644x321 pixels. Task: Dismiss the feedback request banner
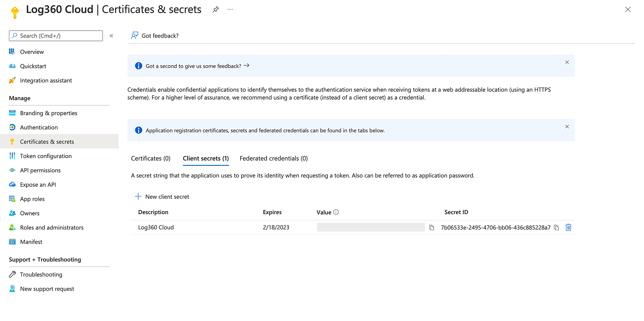coord(567,62)
